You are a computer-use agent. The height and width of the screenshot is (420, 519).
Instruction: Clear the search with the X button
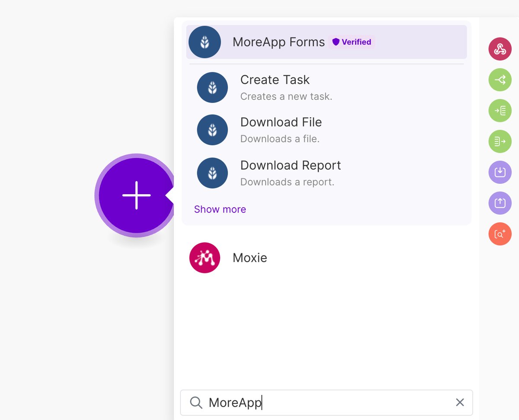460,402
